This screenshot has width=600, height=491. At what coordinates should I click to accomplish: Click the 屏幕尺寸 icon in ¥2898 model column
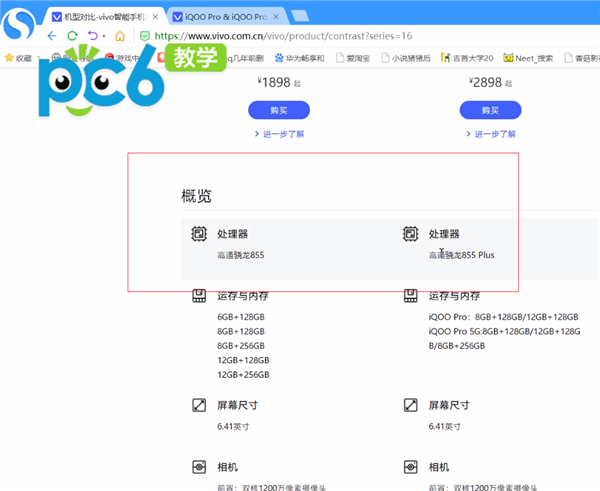pos(411,405)
